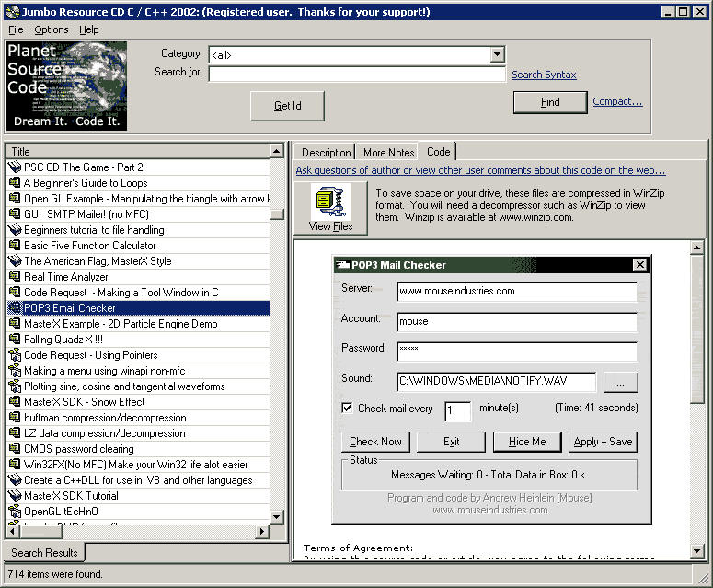Close the POP3 Mail Checker preview window

click(x=639, y=264)
